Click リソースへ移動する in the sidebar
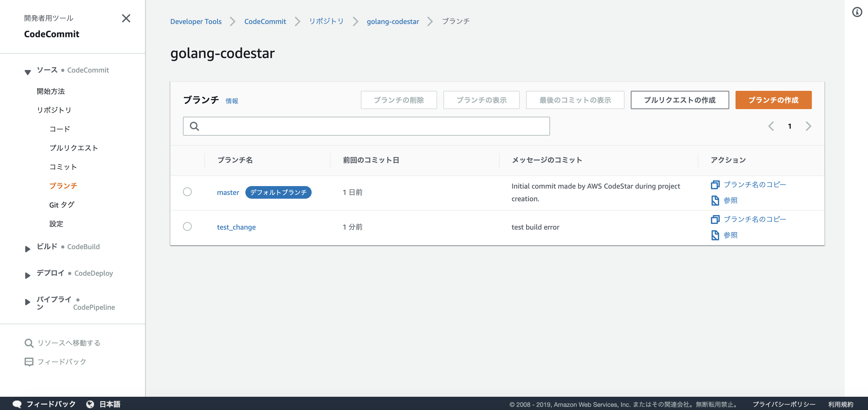 tap(69, 343)
